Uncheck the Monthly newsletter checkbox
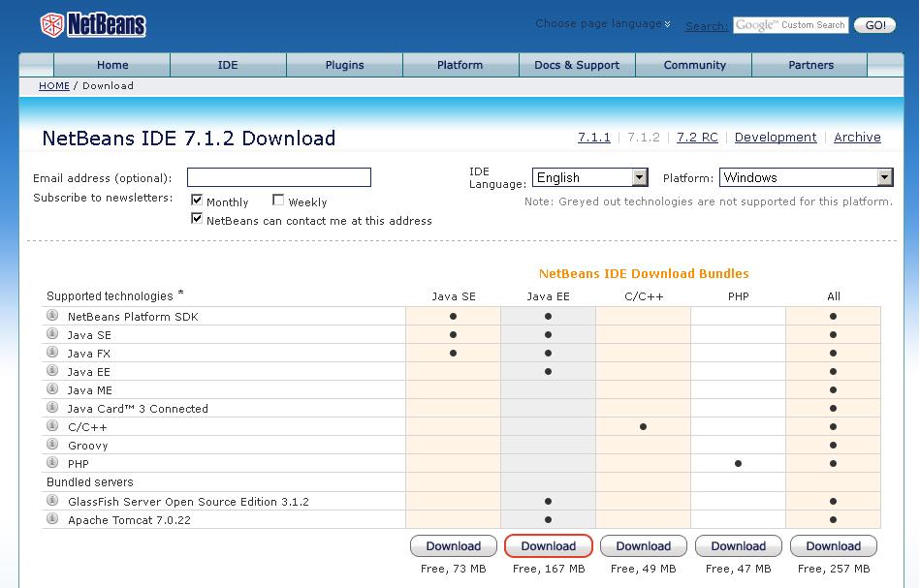 (x=197, y=201)
